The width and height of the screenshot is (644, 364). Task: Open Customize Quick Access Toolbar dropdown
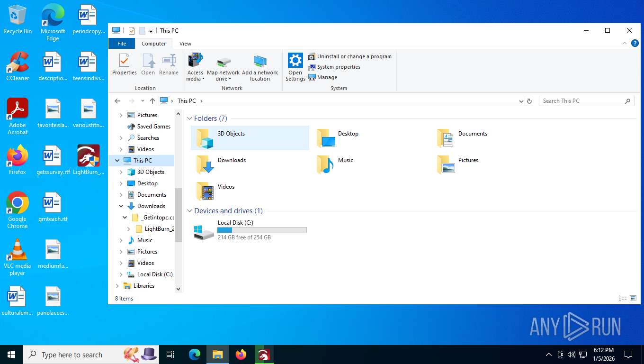click(x=151, y=31)
